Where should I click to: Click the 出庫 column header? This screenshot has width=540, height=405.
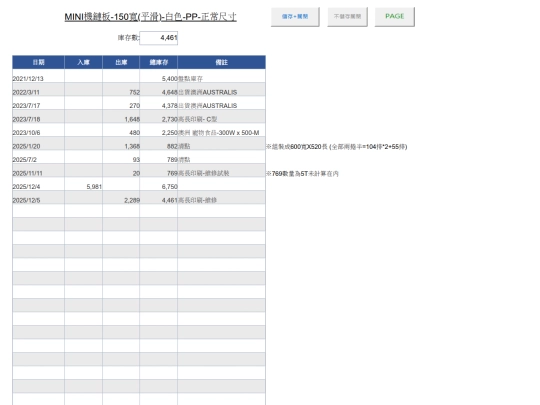point(121,62)
